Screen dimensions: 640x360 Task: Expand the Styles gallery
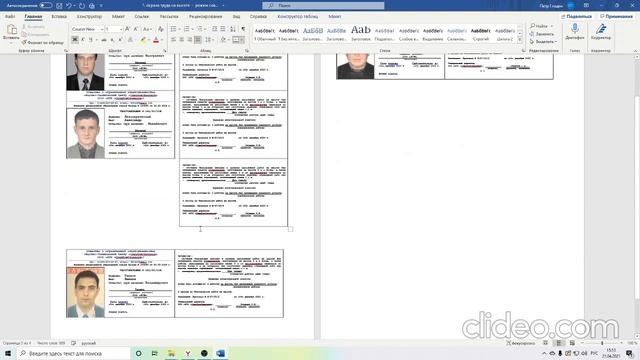coord(520,40)
